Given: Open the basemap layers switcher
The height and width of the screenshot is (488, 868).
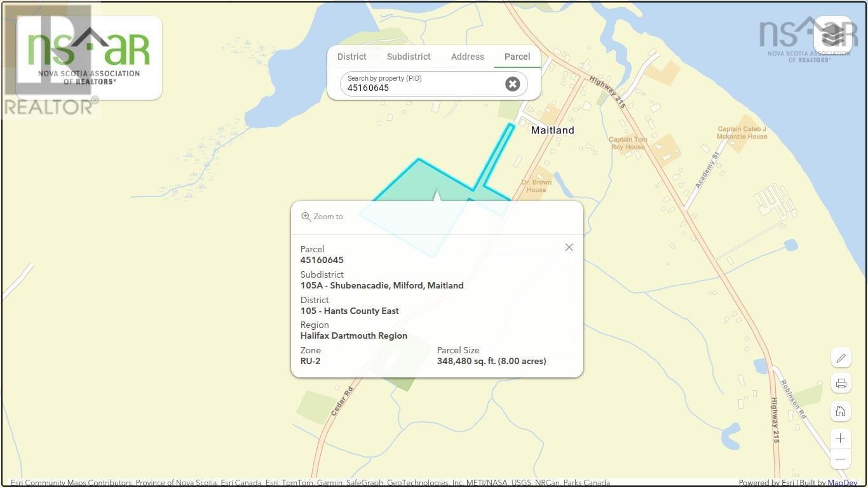Looking at the screenshot, I should (834, 35).
